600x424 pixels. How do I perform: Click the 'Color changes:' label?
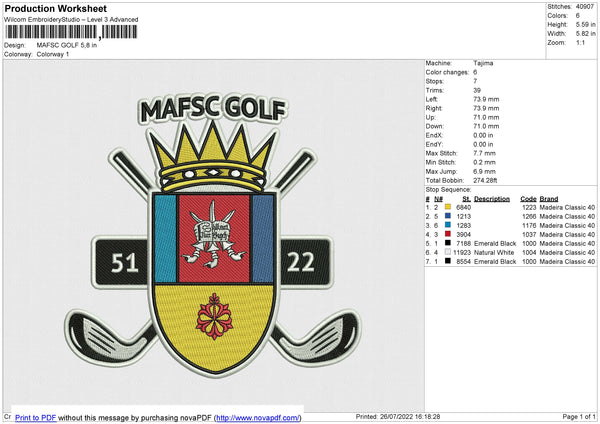[x=447, y=72]
